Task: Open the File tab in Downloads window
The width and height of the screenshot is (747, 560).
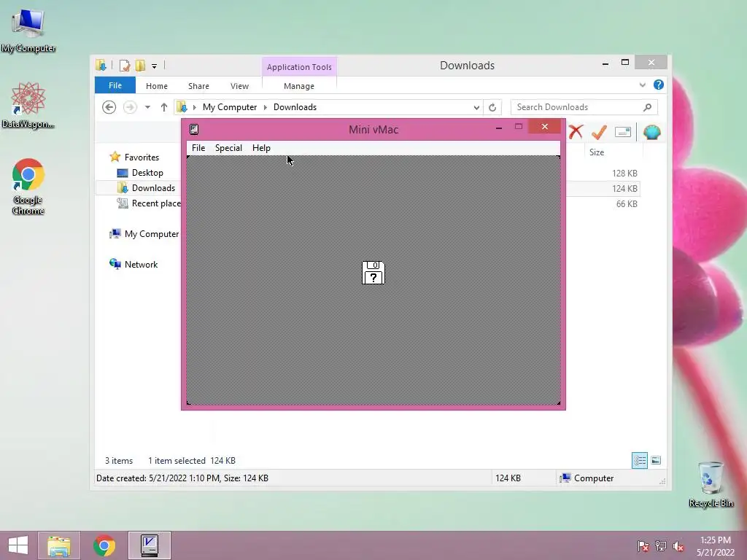Action: (115, 86)
